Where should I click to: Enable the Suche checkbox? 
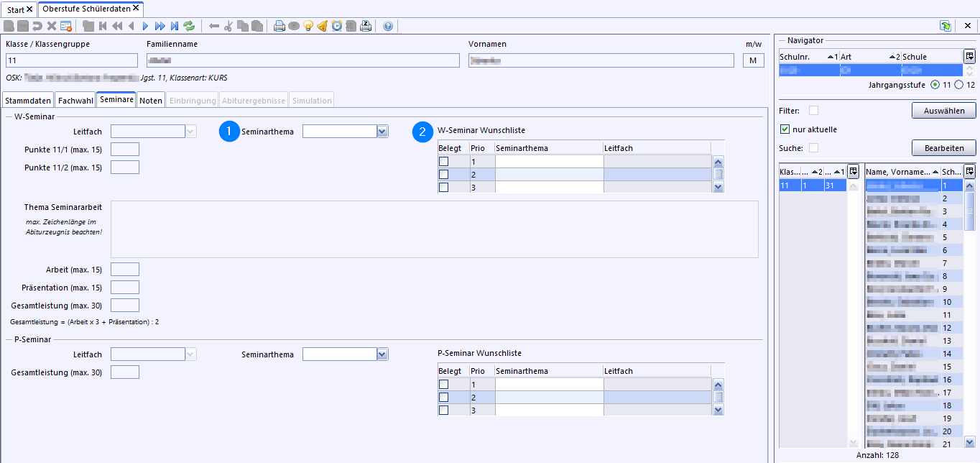(813, 148)
